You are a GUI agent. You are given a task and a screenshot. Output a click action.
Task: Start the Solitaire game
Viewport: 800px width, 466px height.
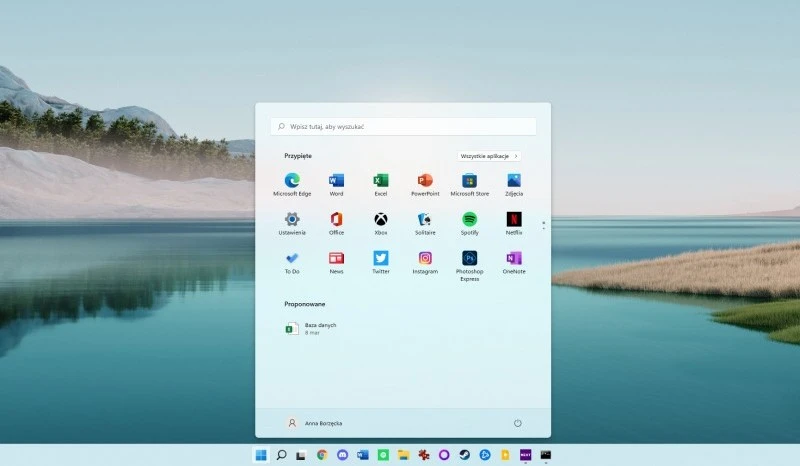[425, 224]
